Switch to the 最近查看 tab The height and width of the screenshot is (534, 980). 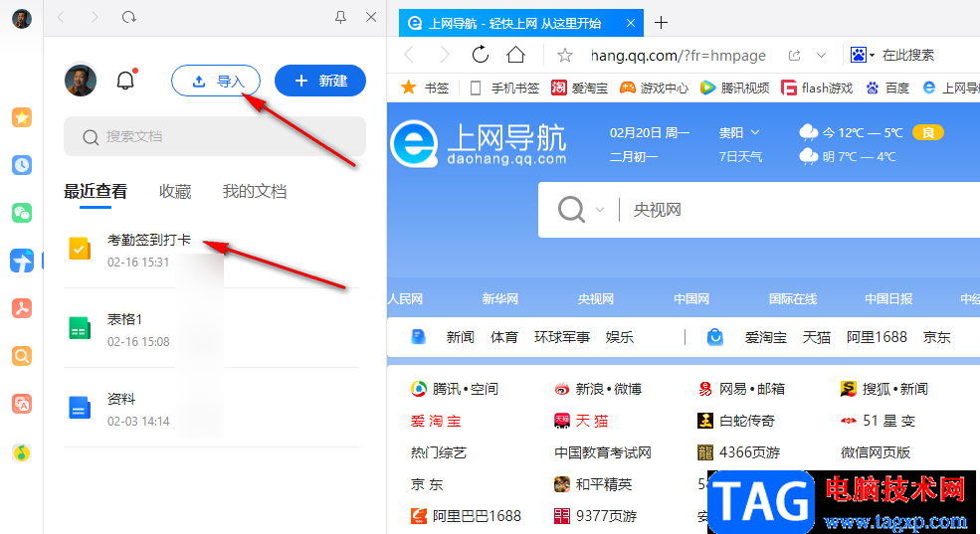[x=95, y=191]
